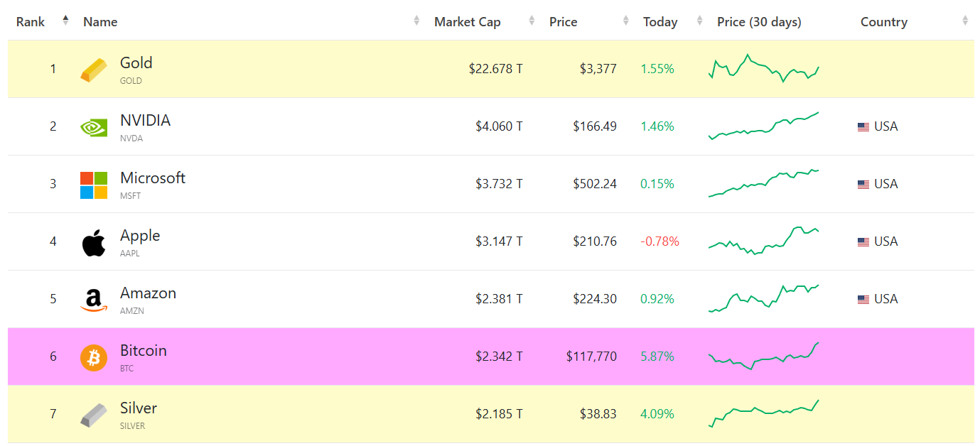Click the Gold bar logo icon
This screenshot has width=980, height=446.
coord(94,70)
